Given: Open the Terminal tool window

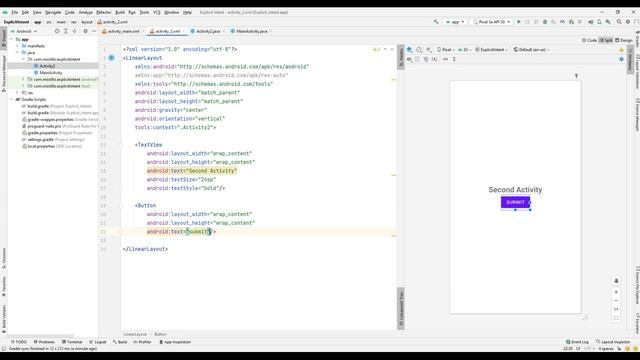Looking at the screenshot, I should [x=72, y=342].
